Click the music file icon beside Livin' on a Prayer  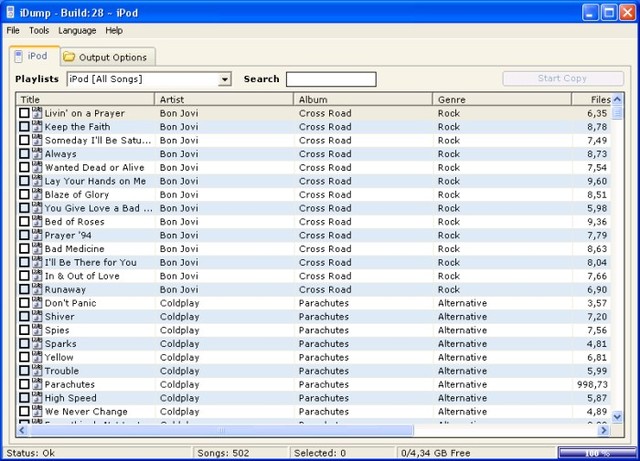[x=37, y=113]
